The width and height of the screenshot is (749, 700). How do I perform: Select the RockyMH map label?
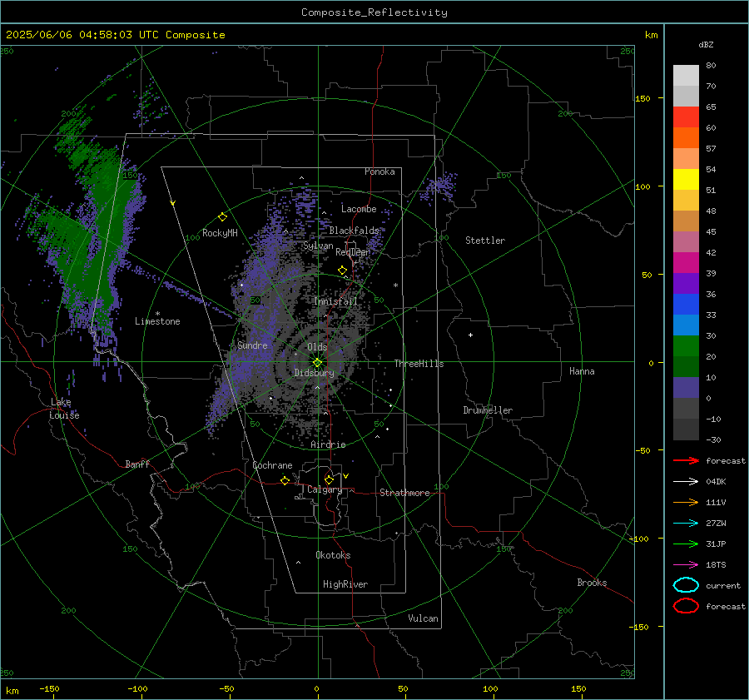coord(220,233)
